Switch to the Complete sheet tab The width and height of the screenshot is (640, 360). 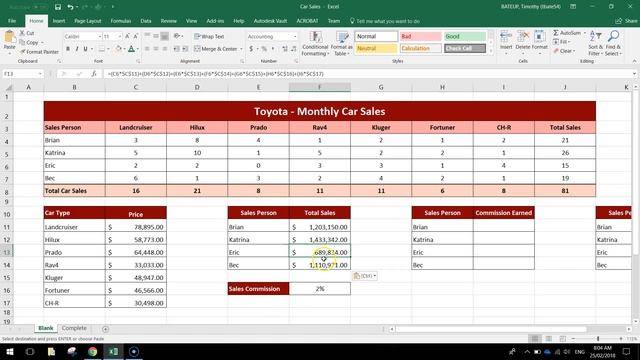point(74,328)
